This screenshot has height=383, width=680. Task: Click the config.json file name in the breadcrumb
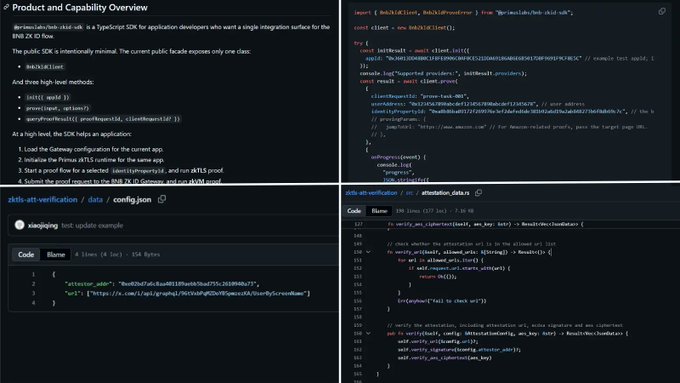click(132, 200)
